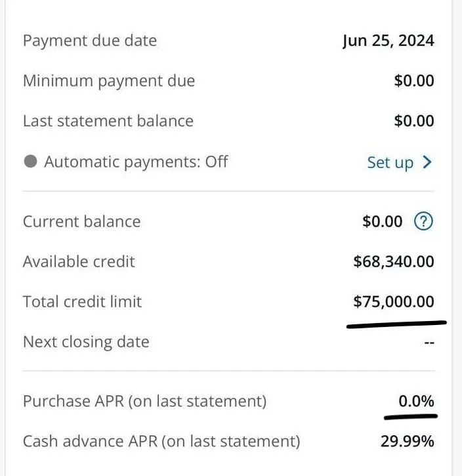Click the help icon beside Current balance

(423, 221)
